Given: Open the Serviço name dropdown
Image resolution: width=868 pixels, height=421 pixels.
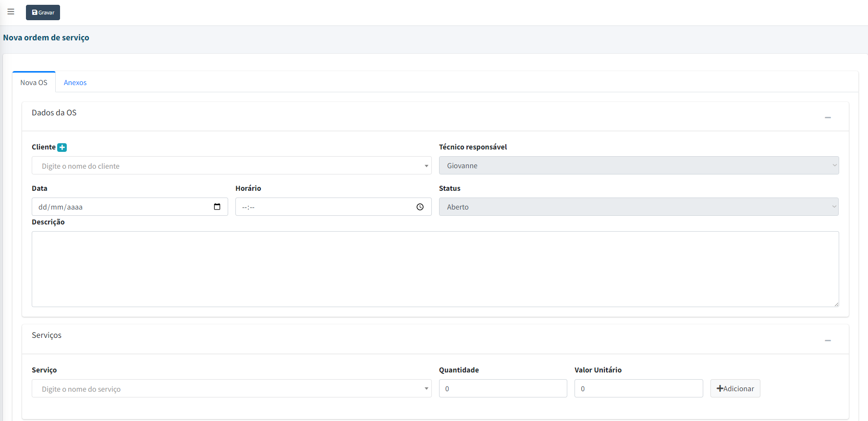Looking at the screenshot, I should pyautogui.click(x=231, y=389).
